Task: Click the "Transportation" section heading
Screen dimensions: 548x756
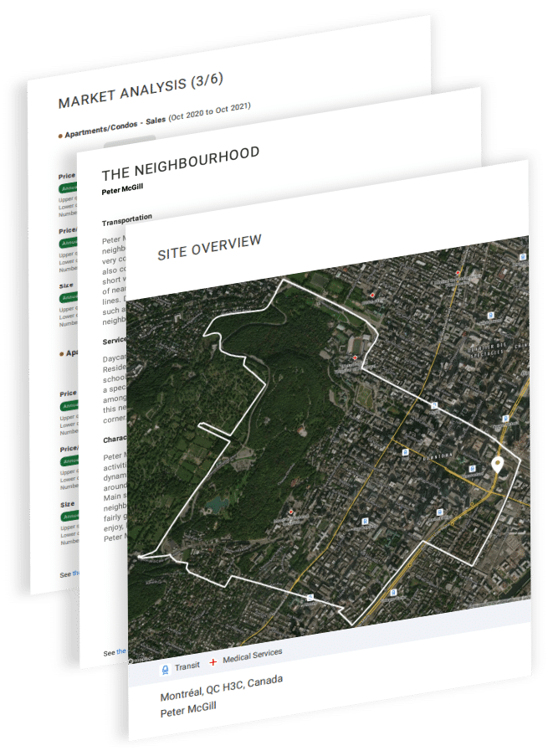Action: (x=127, y=219)
